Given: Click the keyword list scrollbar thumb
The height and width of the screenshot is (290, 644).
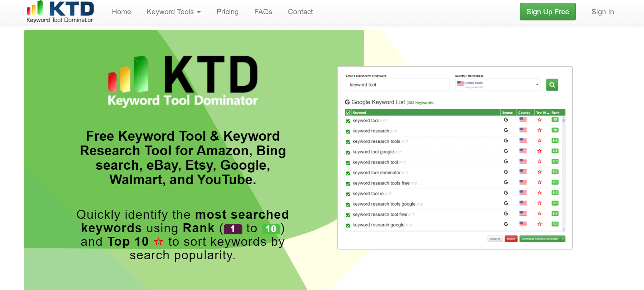Looking at the screenshot, I should point(564,120).
